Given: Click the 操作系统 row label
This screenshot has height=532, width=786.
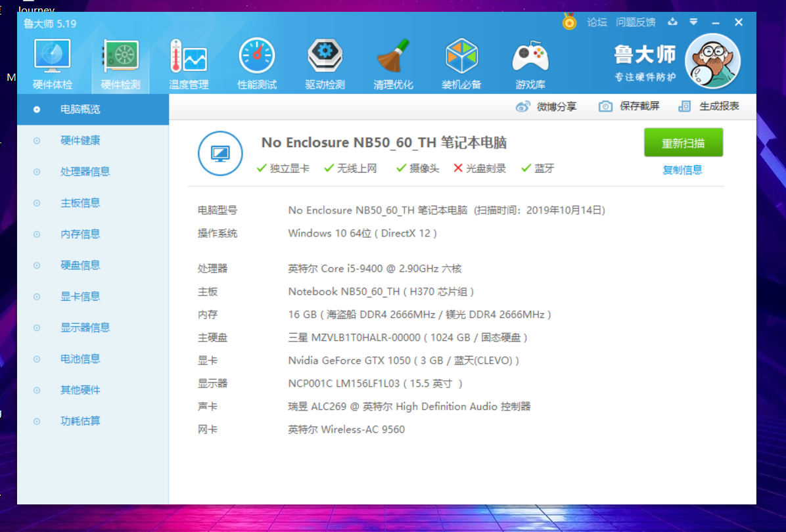Looking at the screenshot, I should pos(217,233).
